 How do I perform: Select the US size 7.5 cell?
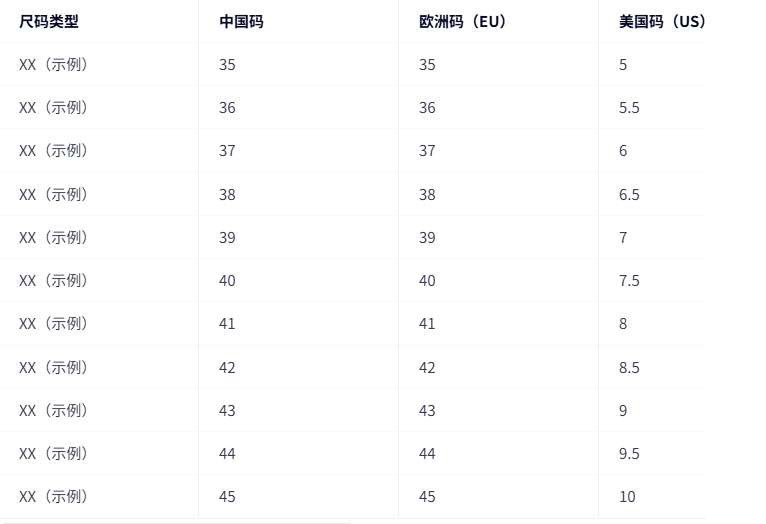(629, 281)
